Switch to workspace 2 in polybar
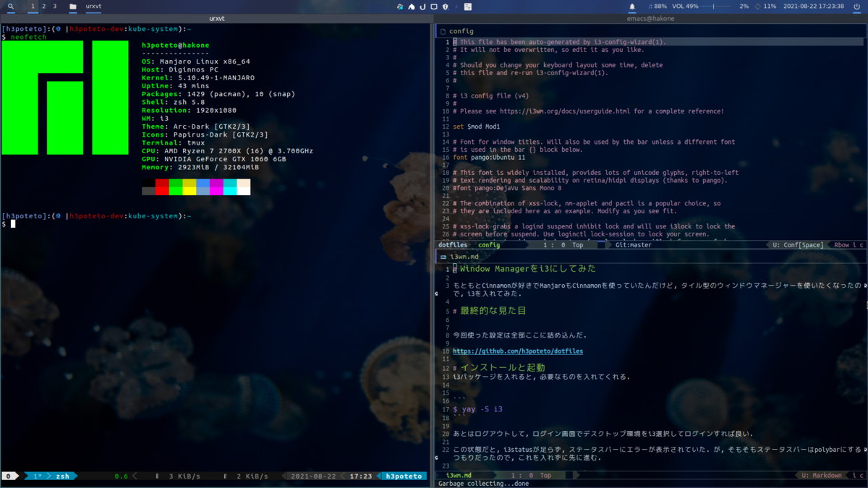 point(43,7)
